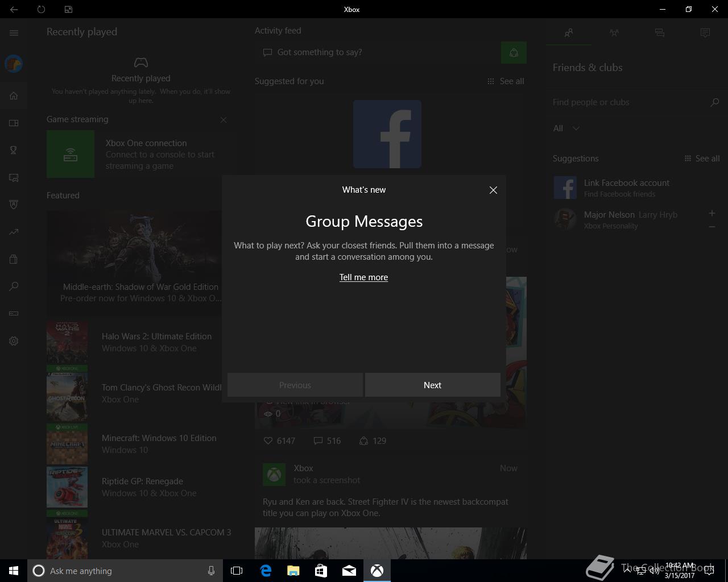Open Task View in taskbar
The image size is (728, 582).
[x=237, y=571]
